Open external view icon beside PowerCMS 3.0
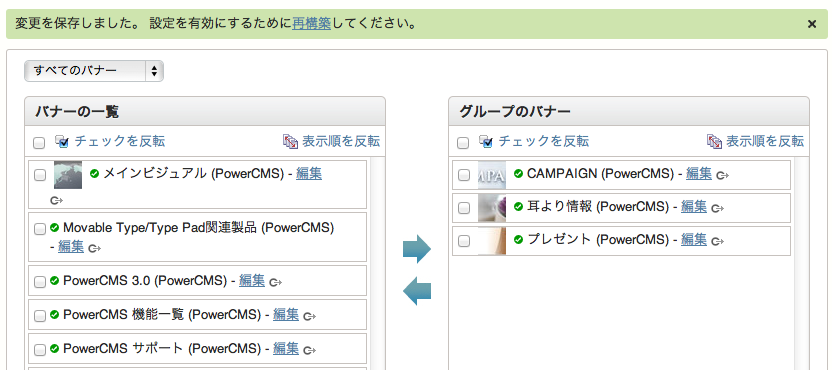The height and width of the screenshot is (370, 832). (275, 283)
